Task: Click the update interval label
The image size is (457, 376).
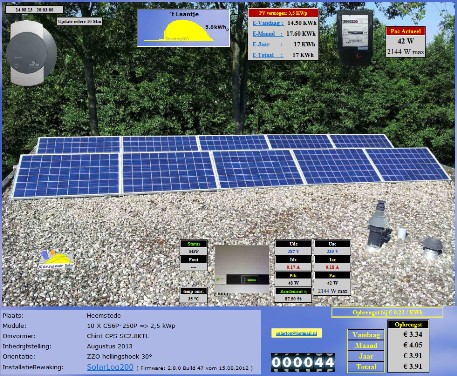Action: point(79,21)
